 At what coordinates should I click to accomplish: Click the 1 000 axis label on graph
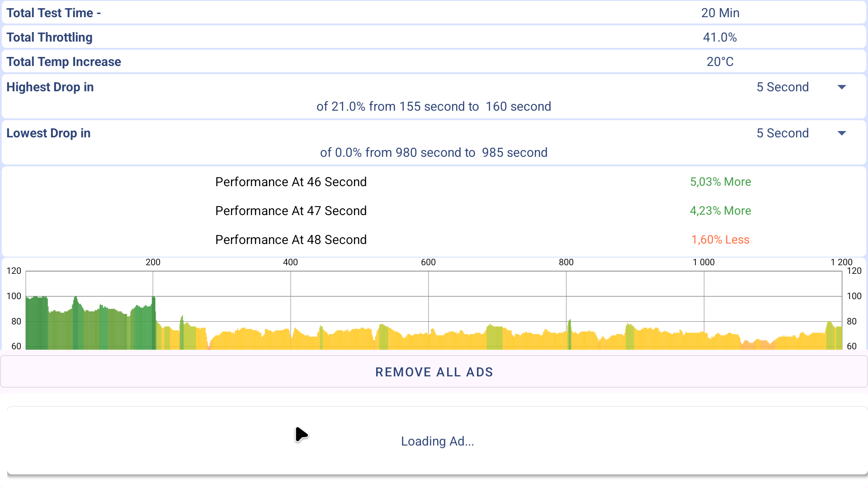click(703, 262)
